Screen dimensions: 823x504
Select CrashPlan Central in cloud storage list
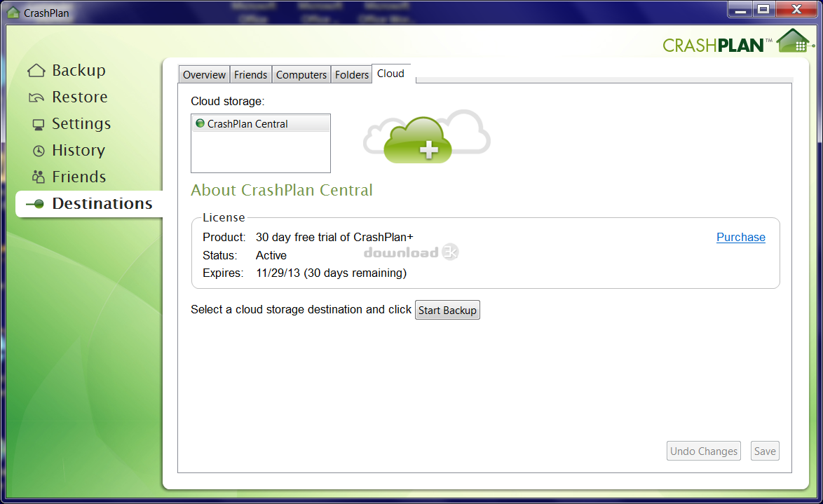coord(247,124)
